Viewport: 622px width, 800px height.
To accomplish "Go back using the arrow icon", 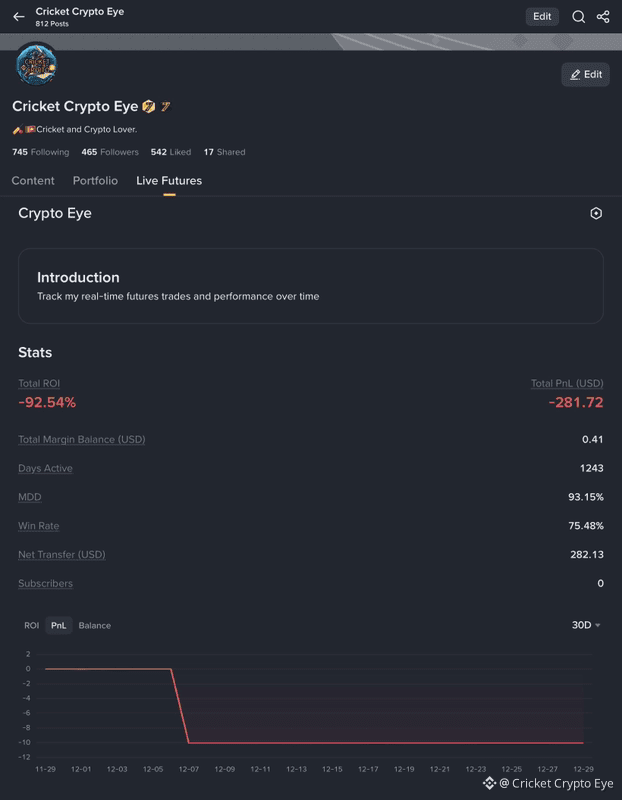I will click(19, 17).
